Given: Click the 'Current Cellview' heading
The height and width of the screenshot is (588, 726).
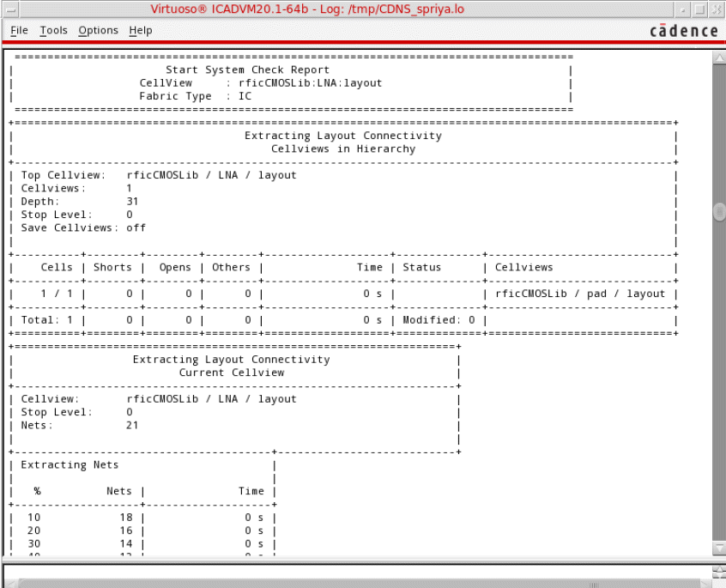Looking at the screenshot, I should 232,373.
